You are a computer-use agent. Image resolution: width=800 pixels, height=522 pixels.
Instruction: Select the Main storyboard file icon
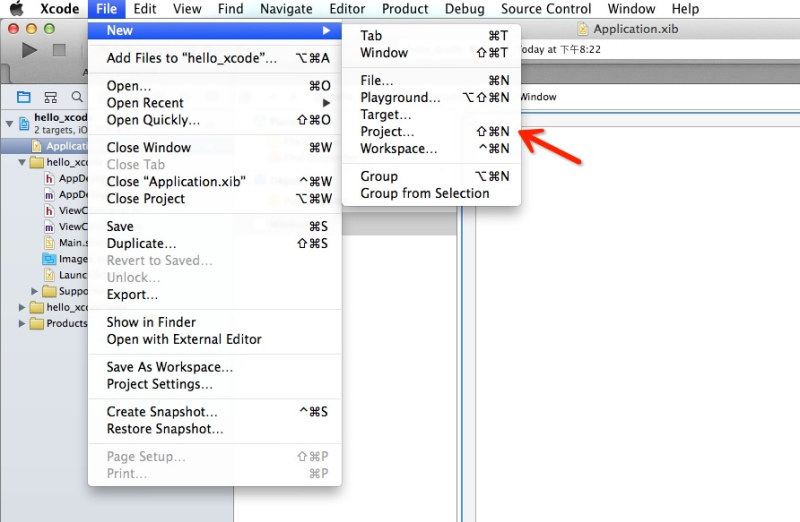pyautogui.click(x=49, y=242)
